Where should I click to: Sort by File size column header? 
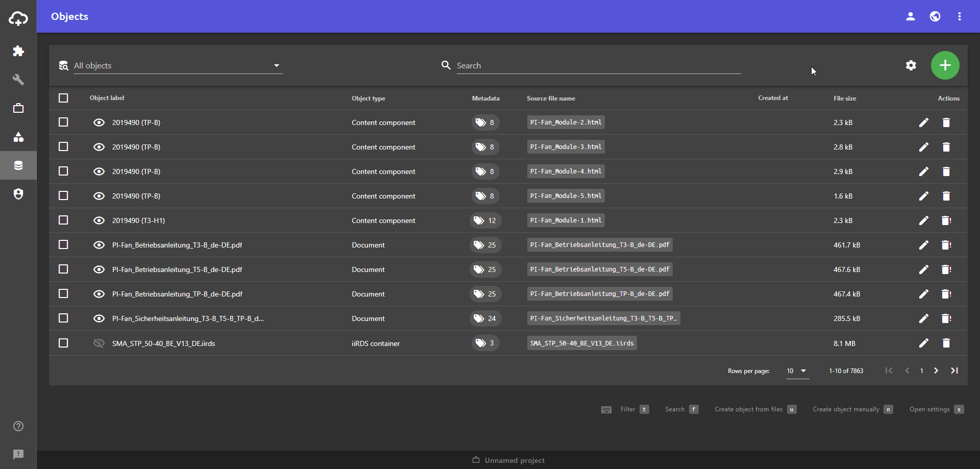[845, 98]
